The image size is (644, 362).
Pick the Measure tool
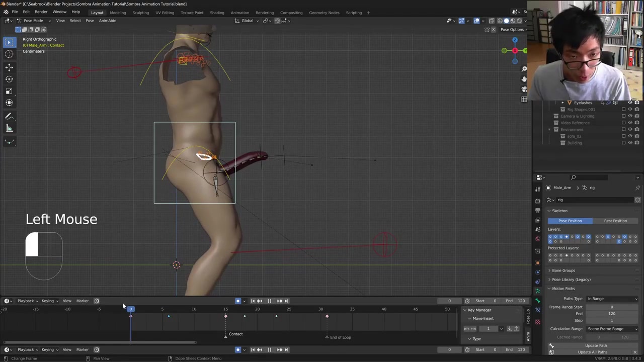[9, 128]
